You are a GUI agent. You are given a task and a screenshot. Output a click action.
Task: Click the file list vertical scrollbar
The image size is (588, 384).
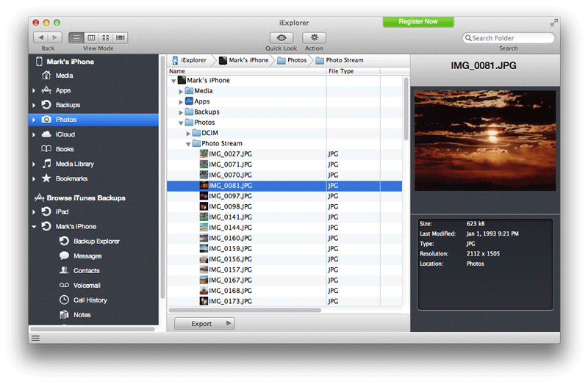tap(406, 110)
